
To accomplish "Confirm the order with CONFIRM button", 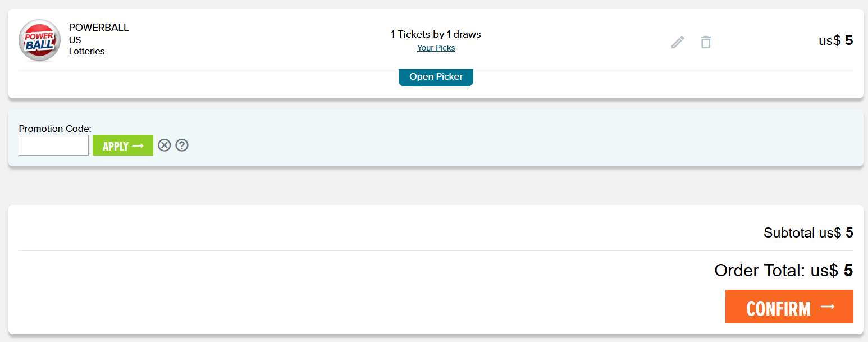I will (789, 307).
